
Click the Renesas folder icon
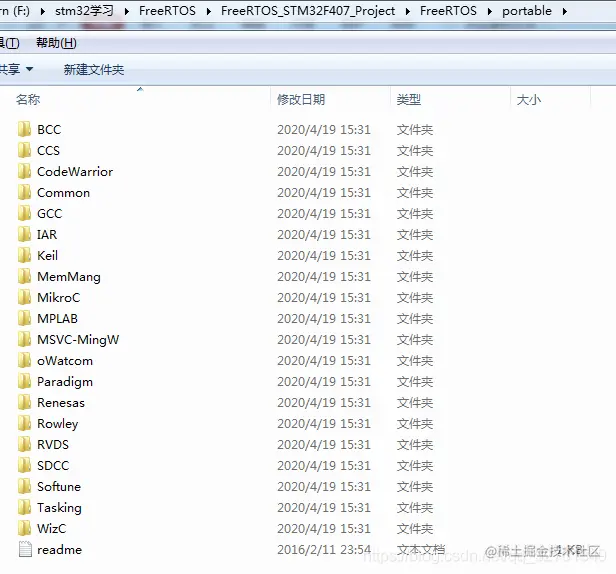(x=24, y=402)
